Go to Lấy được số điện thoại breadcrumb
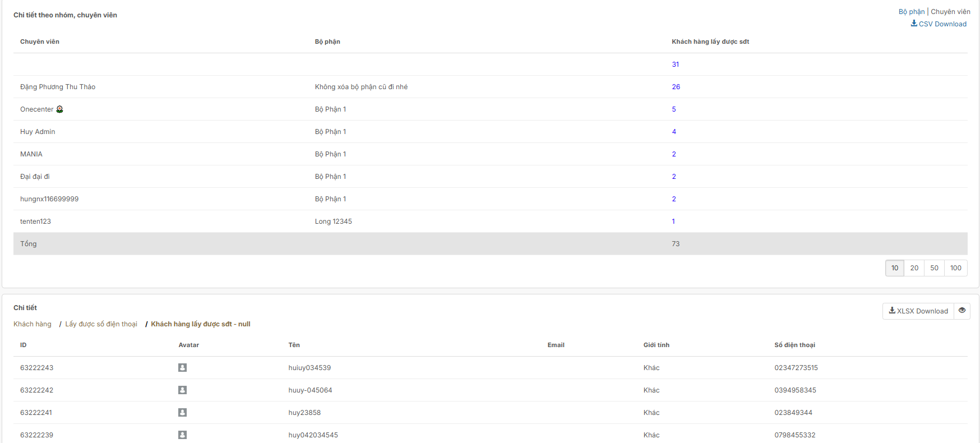The height and width of the screenshot is (443, 980). tap(101, 324)
